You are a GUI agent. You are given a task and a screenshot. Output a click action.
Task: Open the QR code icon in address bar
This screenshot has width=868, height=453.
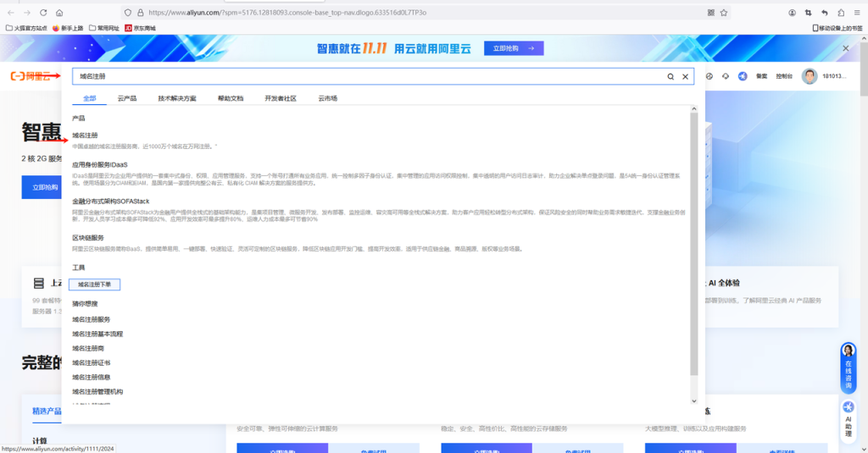[711, 13]
